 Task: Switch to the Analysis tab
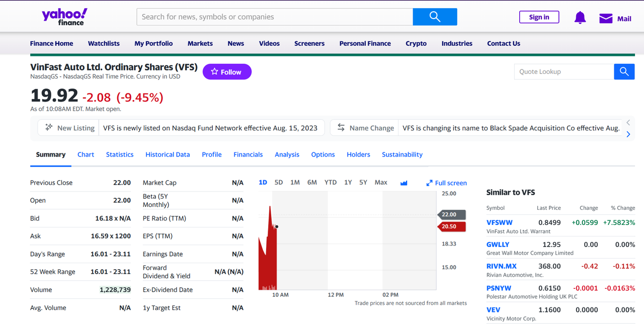(287, 154)
